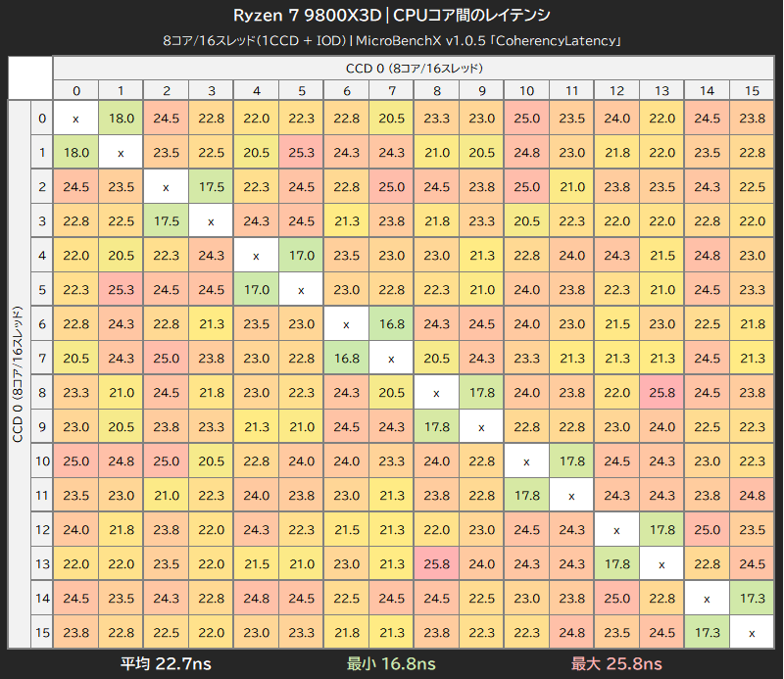Click the minimum value '最小 16.8ns'
The height and width of the screenshot is (679, 784).
tap(391, 663)
